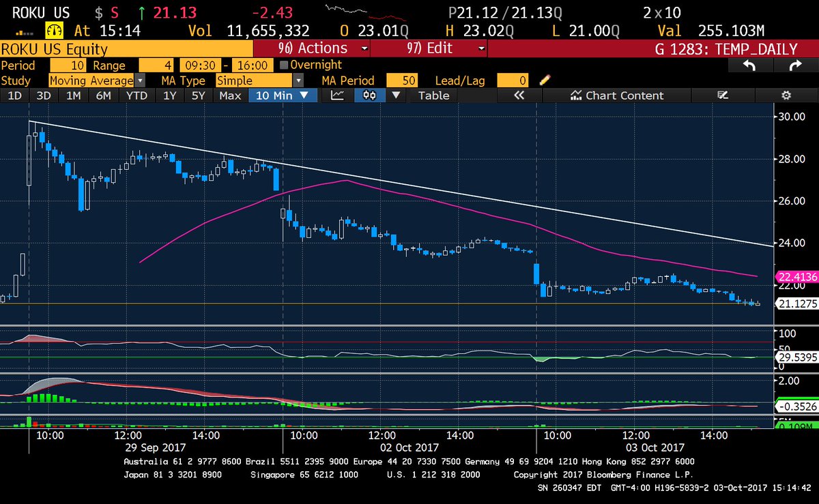Select the Max range tab
The height and width of the screenshot is (504, 819).
[x=230, y=95]
